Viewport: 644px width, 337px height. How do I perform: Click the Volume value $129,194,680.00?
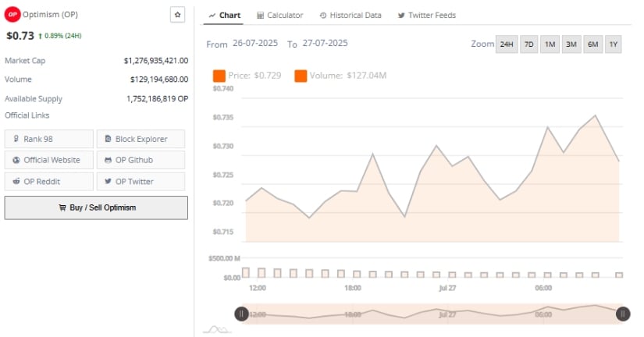[159, 80]
